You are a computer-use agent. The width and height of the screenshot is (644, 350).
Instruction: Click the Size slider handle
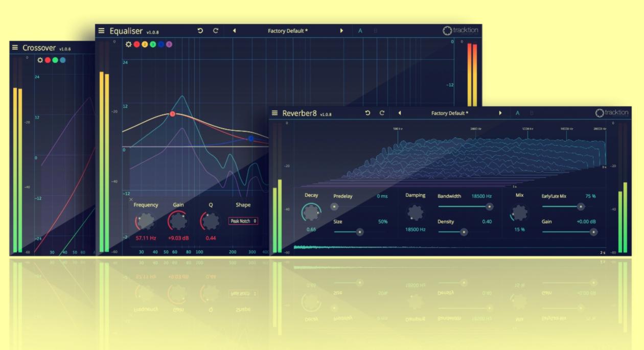point(360,232)
